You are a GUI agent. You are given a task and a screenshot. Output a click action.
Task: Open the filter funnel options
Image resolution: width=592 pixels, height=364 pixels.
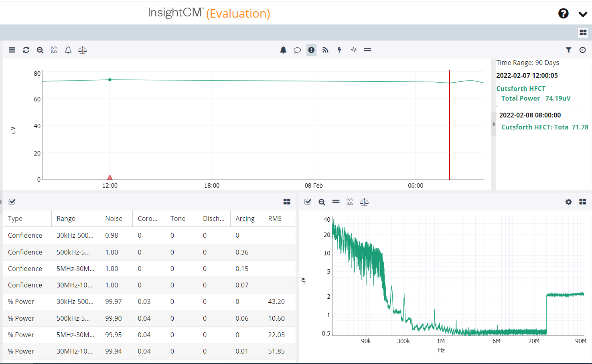[x=568, y=50]
